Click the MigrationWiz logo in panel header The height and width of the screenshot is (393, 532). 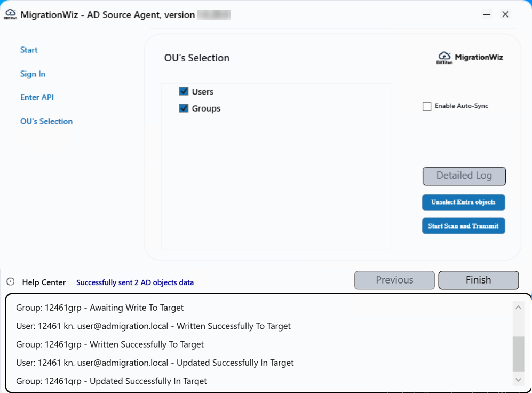[470, 58]
